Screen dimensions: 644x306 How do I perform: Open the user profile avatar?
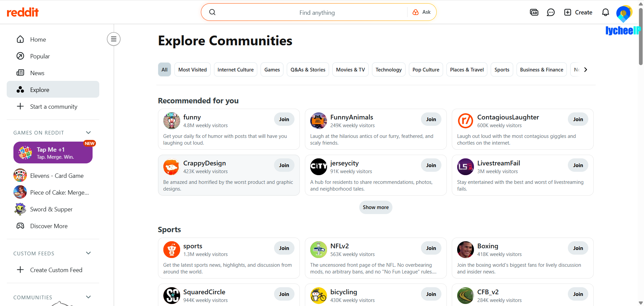point(624,13)
